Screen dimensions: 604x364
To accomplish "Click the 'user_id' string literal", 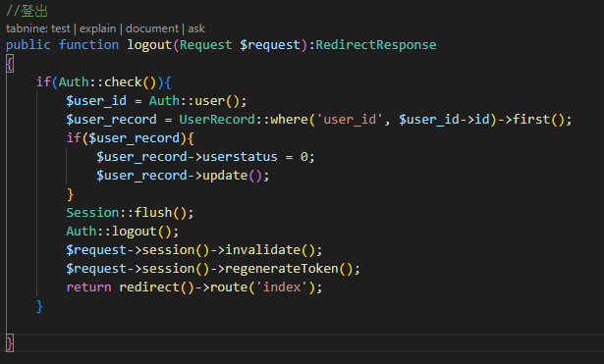I will (x=350, y=120).
